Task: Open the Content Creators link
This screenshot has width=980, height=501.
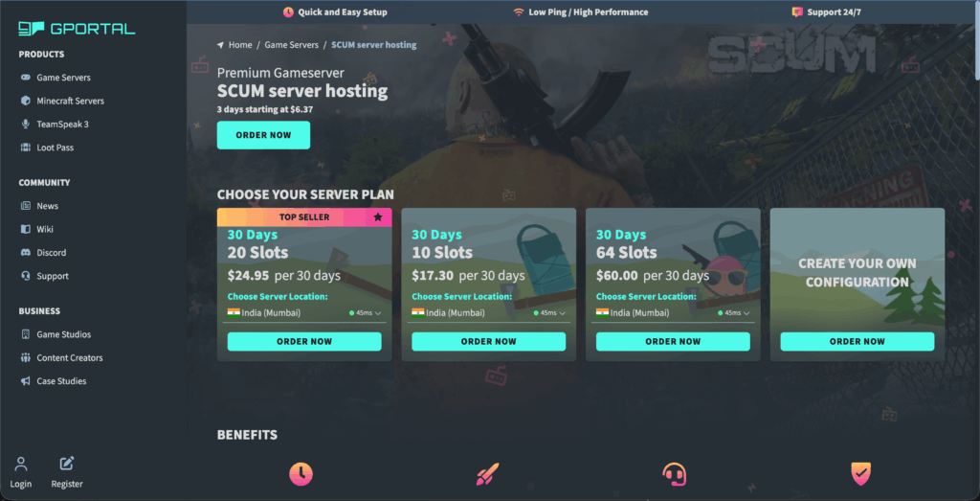Action: (70, 357)
